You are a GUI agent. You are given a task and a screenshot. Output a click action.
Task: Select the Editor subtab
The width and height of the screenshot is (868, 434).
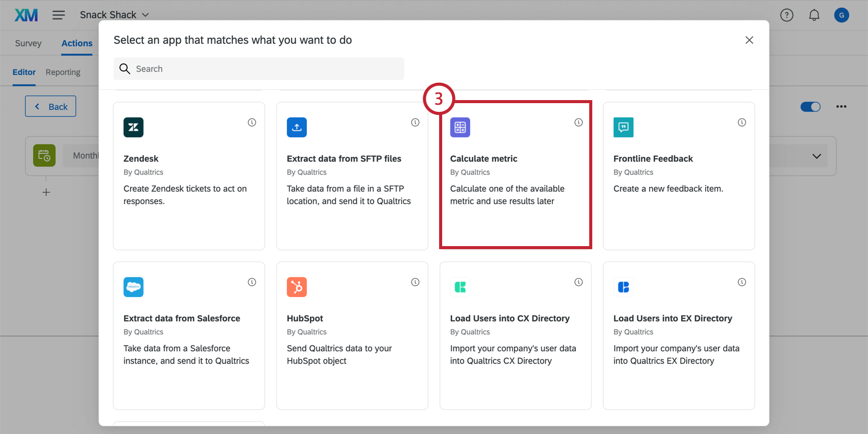click(24, 72)
